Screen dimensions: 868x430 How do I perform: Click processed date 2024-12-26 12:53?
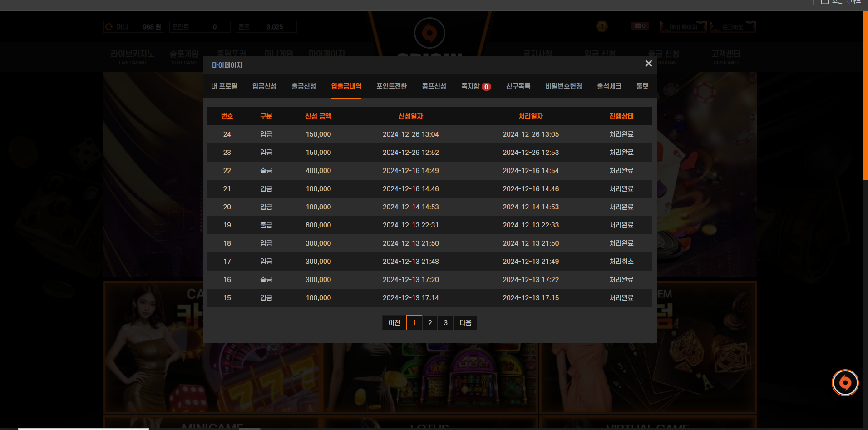pos(531,152)
